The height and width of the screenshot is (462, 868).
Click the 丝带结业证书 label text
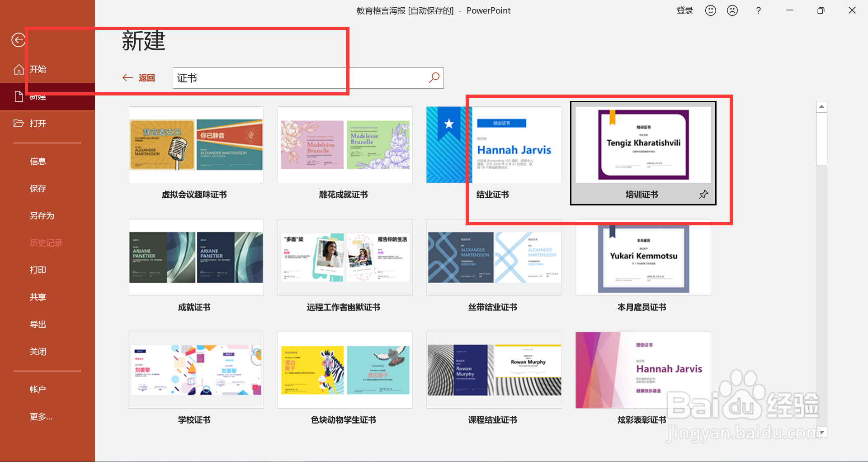493,307
